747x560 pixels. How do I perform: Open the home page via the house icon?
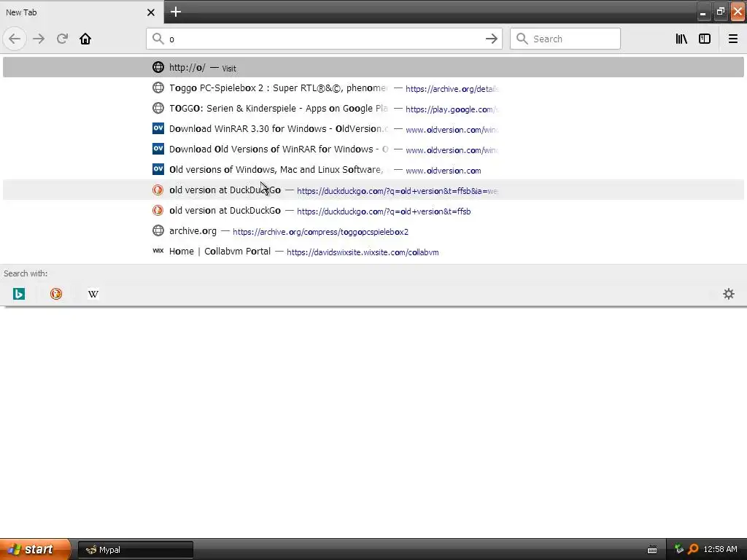pyautogui.click(x=85, y=39)
